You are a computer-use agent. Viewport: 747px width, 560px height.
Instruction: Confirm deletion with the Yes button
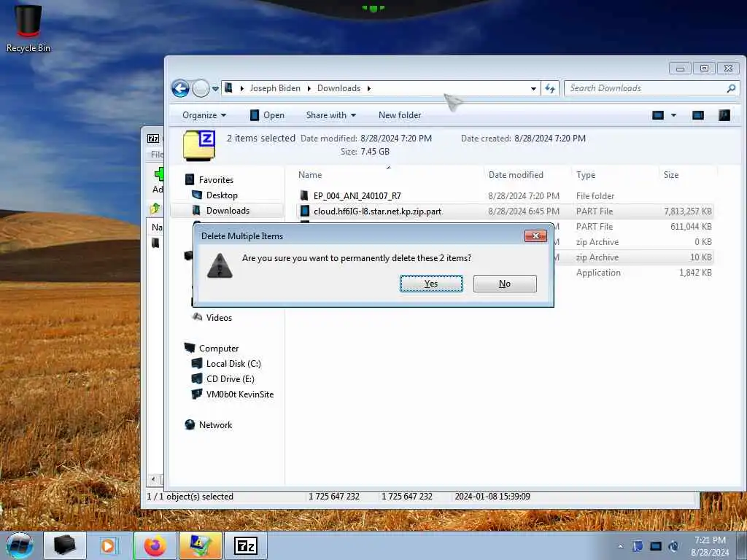[x=431, y=284]
